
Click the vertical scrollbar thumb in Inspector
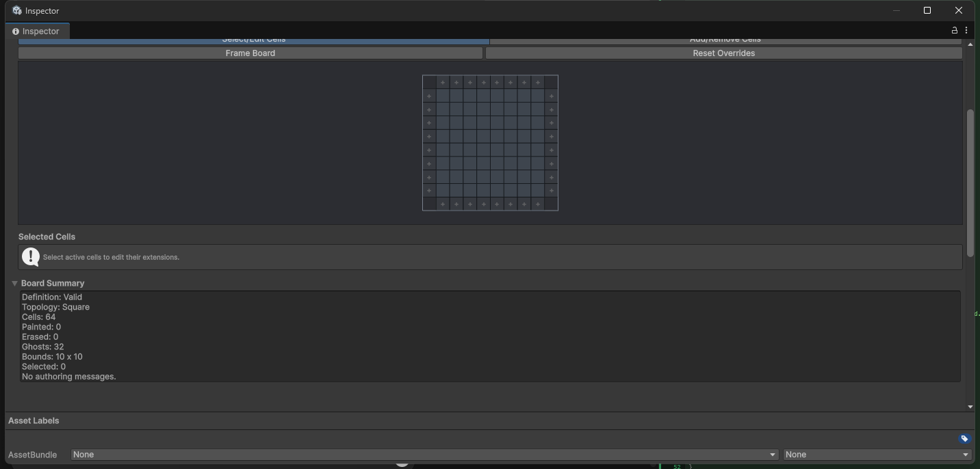click(970, 183)
